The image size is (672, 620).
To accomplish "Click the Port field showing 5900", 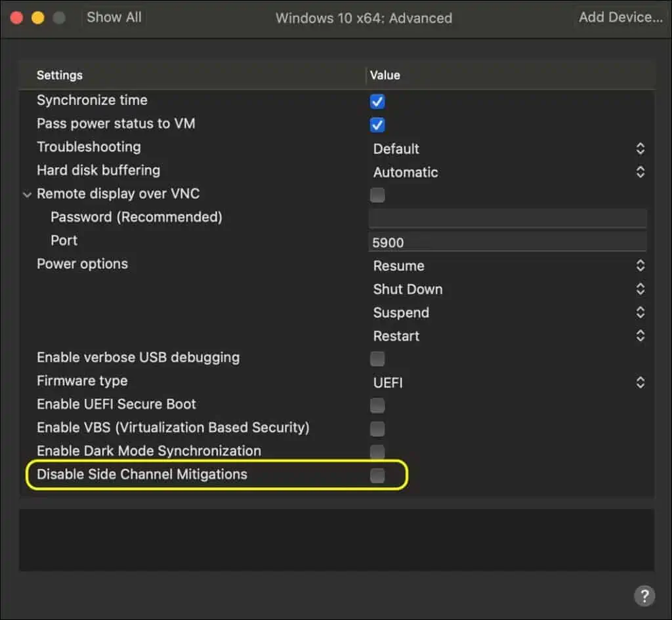I will point(507,242).
